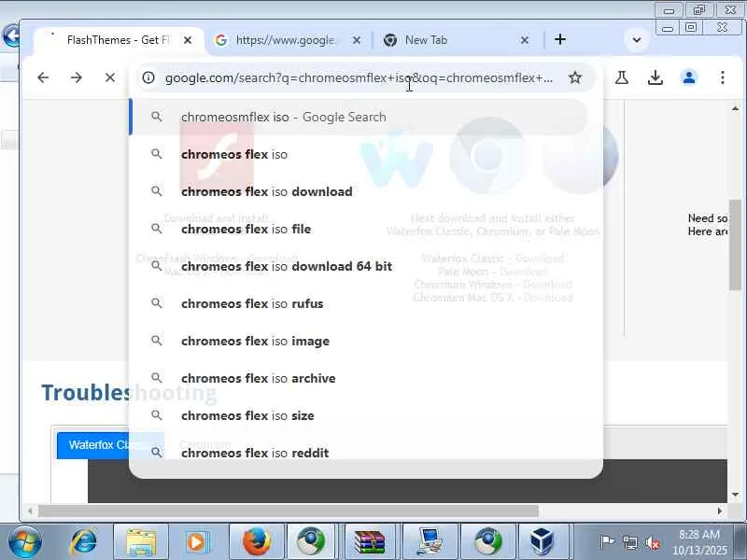This screenshot has width=747, height=560.
Task: Close the google.com tab
Action: [357, 40]
